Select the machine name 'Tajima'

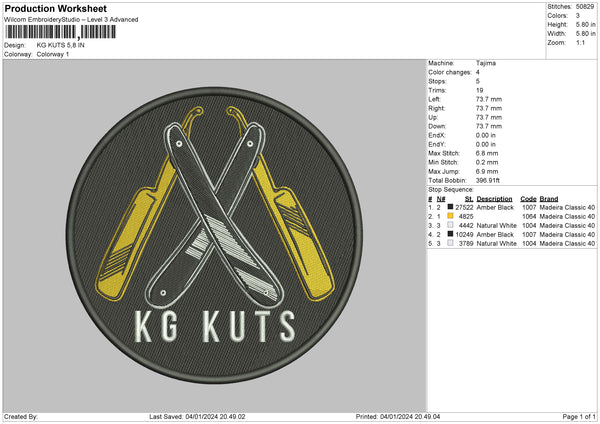486,63
